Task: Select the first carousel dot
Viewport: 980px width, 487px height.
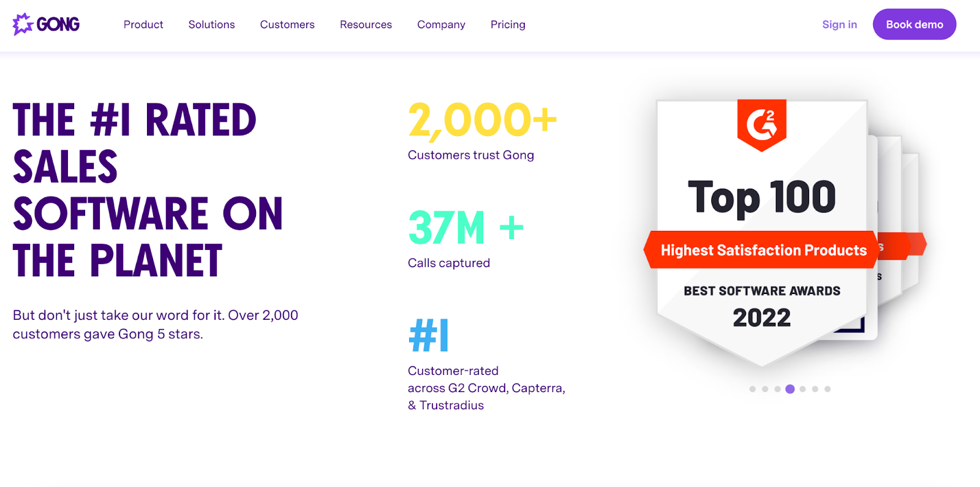Action: tap(752, 389)
